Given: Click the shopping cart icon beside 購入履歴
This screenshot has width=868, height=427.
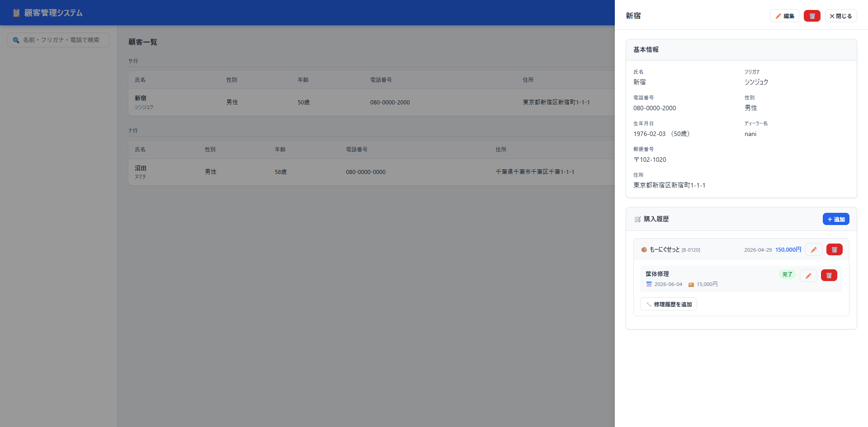Looking at the screenshot, I should tap(637, 219).
